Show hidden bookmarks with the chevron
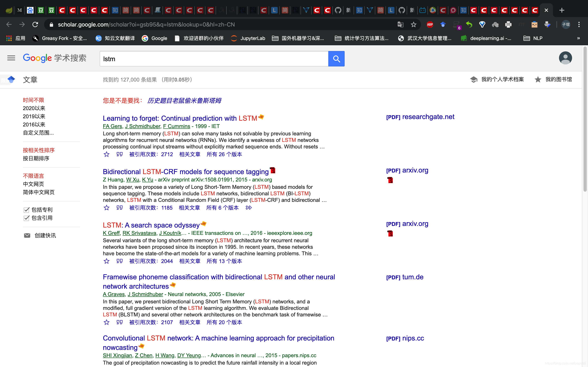The image size is (588, 367). point(578,38)
